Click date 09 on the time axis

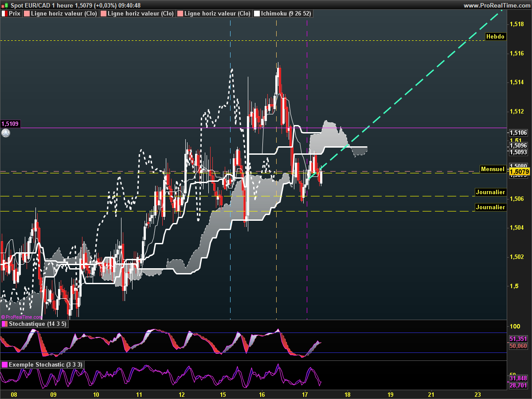point(54,395)
